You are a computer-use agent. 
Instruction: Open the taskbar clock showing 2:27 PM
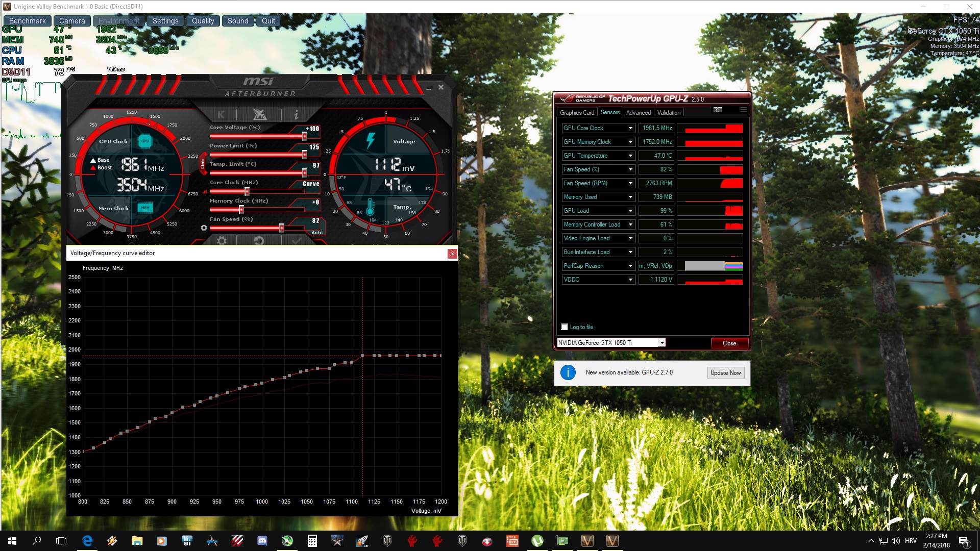(x=936, y=541)
